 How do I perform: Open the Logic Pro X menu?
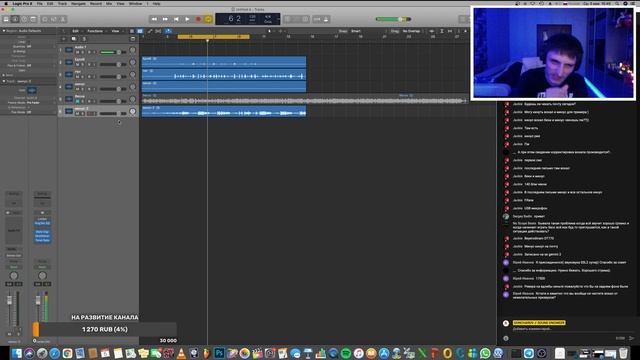pos(22,3)
